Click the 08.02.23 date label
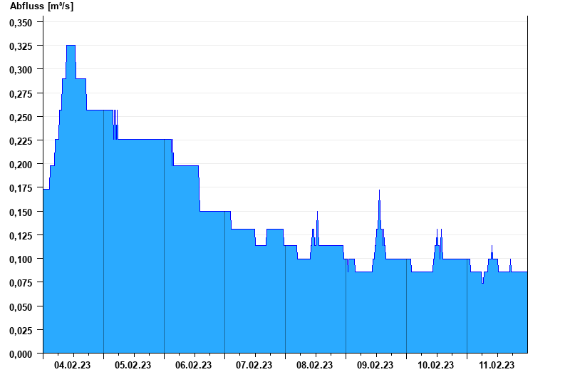Screen dimensions: 570x392 [314, 365]
